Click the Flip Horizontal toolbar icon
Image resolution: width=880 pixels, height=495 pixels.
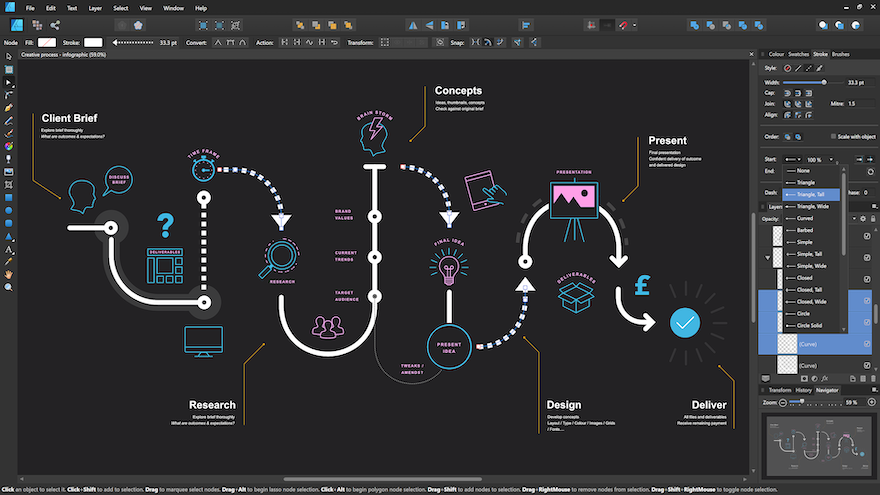(413, 24)
